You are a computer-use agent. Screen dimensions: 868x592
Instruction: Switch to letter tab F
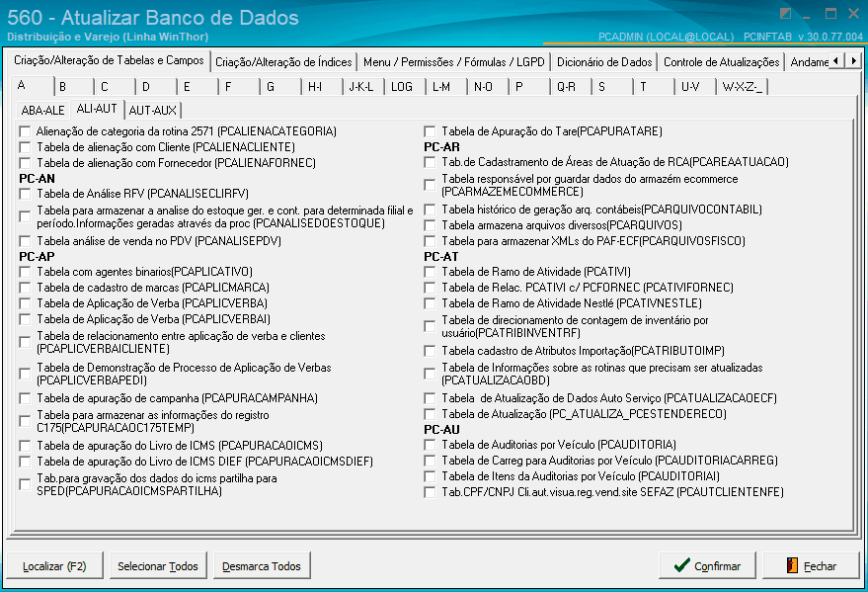240,87
